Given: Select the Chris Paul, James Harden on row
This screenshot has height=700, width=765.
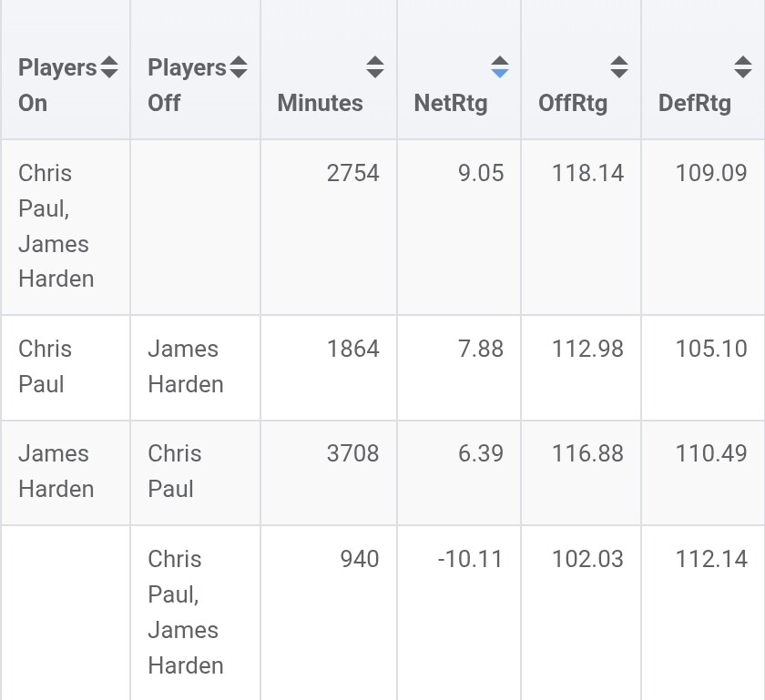Looking at the screenshot, I should 382,227.
